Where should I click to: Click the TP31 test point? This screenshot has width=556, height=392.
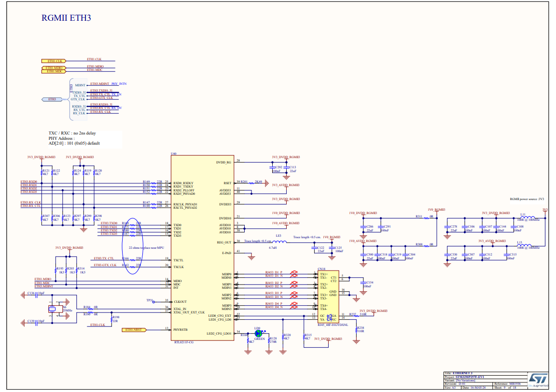153,302
